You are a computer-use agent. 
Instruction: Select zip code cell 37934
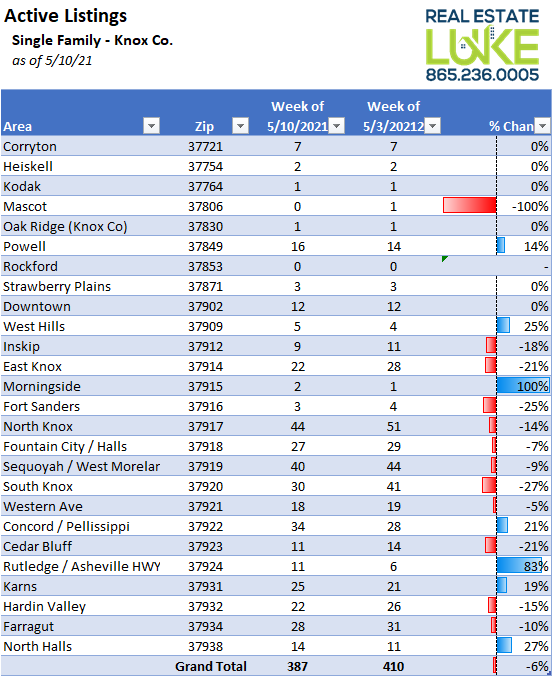point(205,626)
